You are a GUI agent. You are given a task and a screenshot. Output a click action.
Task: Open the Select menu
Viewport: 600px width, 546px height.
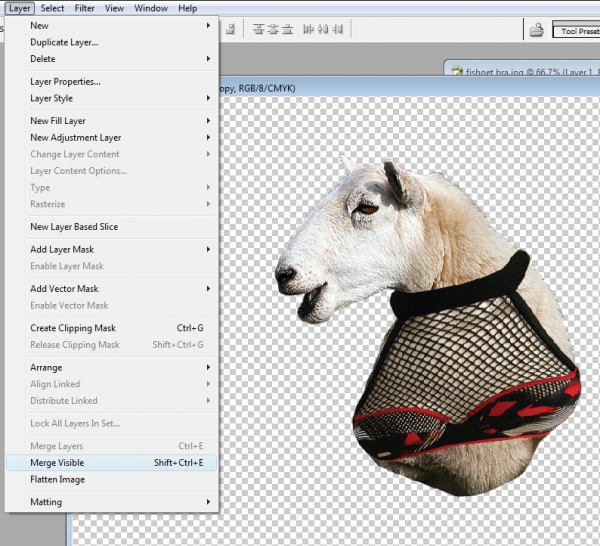(52, 8)
